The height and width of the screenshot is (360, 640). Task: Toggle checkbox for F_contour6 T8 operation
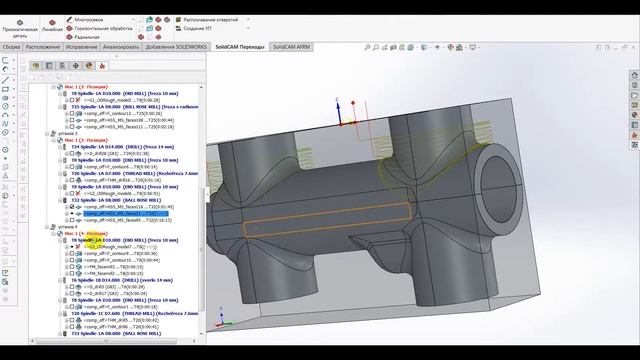(72, 167)
